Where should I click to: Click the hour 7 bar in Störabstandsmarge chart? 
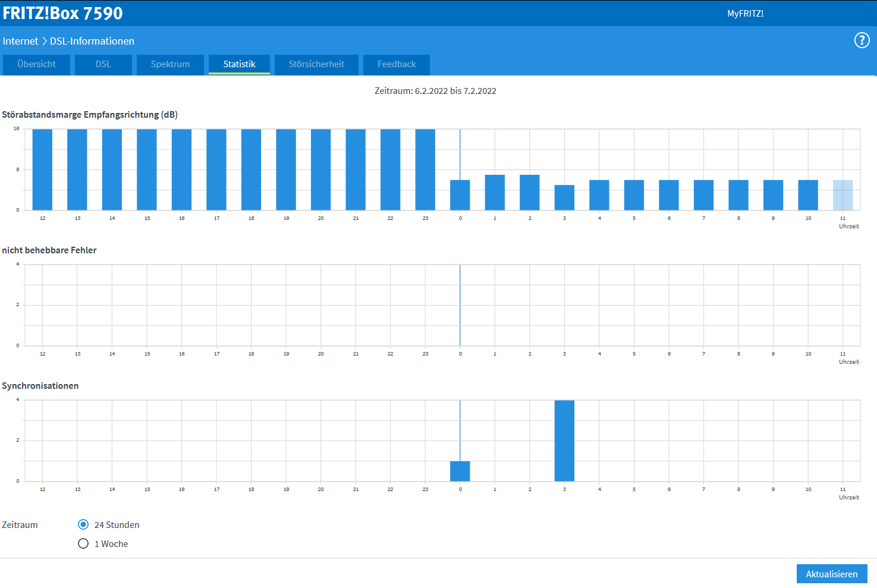coord(703,195)
